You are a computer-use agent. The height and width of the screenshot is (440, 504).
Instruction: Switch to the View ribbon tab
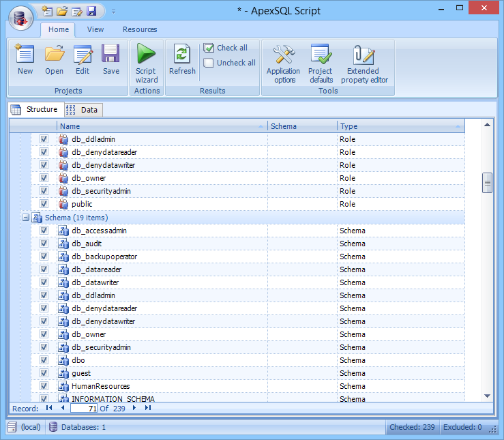point(95,29)
